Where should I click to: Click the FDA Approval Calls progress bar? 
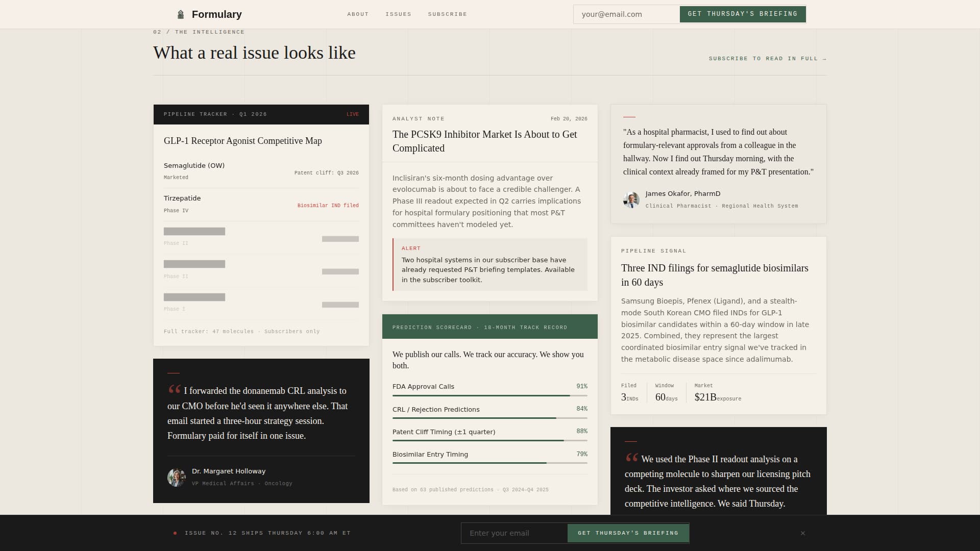point(490,395)
